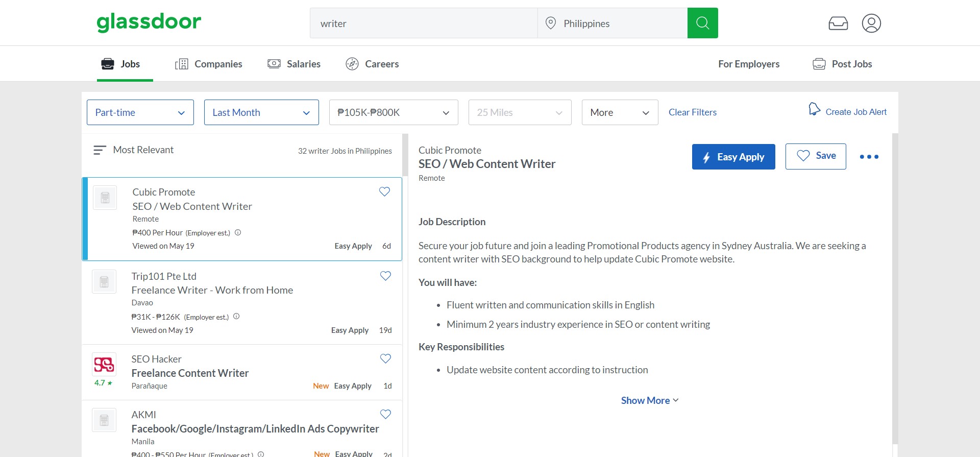
Task: Click the SEO / Web Content Writer list title
Action: tap(192, 206)
